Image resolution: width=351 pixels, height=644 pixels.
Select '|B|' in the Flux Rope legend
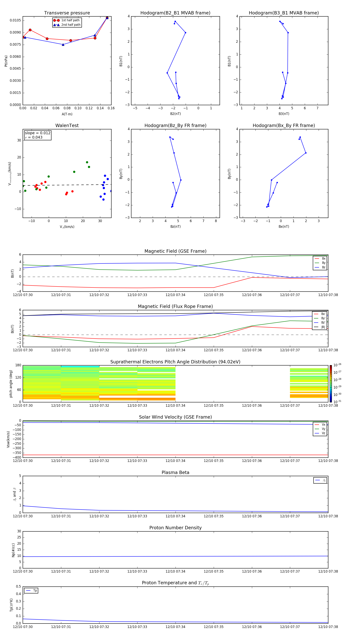tap(320, 327)
